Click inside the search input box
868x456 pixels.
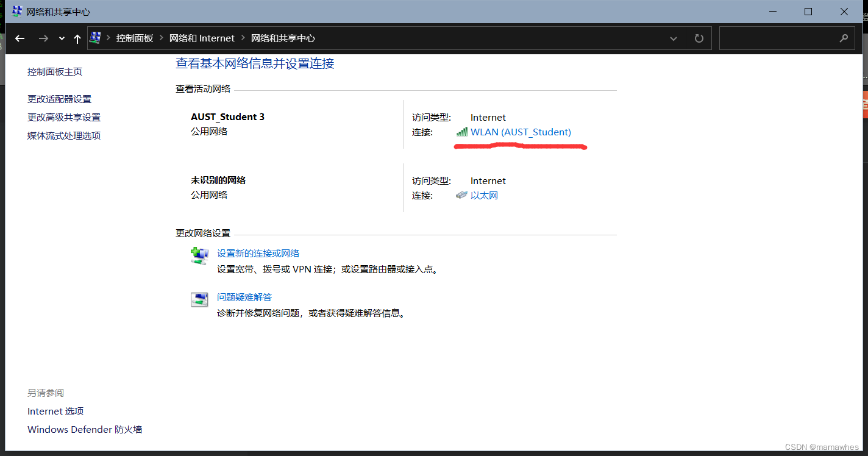point(780,38)
